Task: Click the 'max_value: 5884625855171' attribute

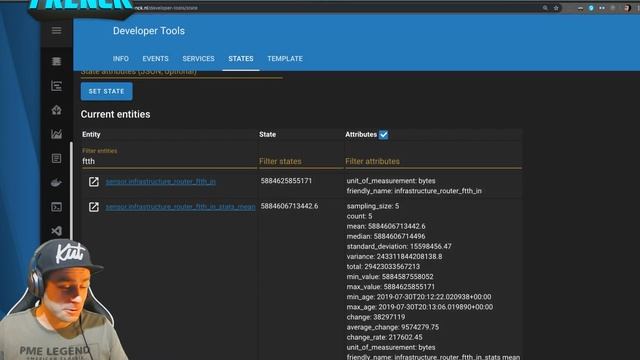Action: click(x=391, y=287)
